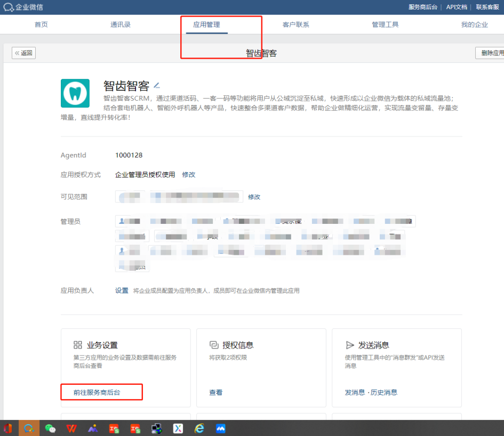Open the 服务商后台 header link

point(423,7)
